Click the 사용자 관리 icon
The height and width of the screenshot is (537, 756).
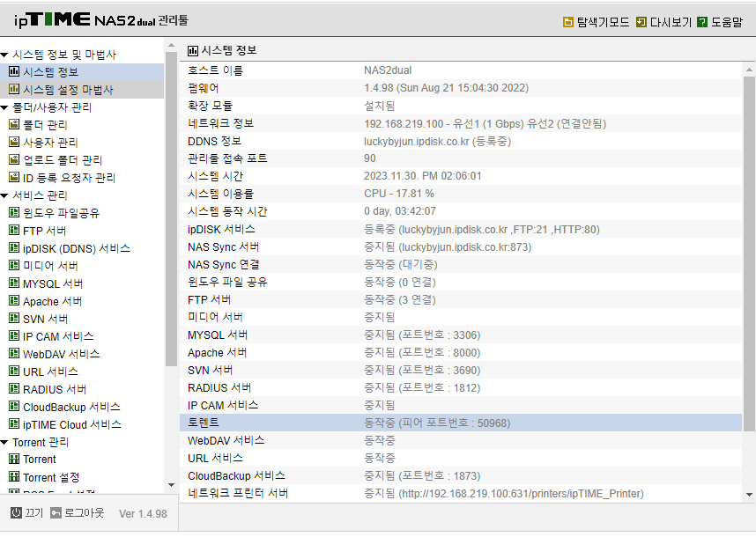(x=14, y=142)
